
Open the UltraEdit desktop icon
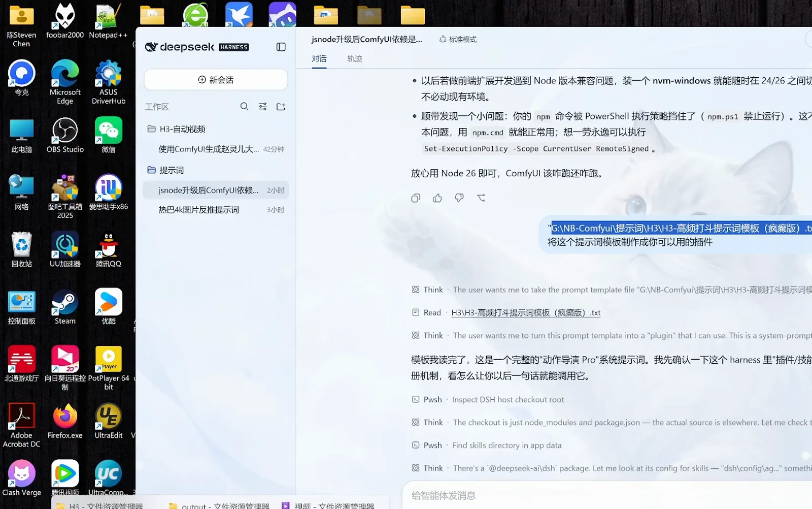(108, 421)
